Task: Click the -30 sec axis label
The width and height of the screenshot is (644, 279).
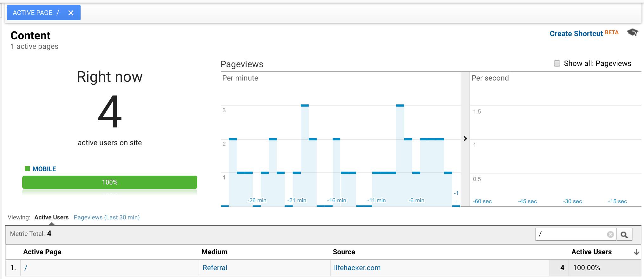Action: point(572,201)
